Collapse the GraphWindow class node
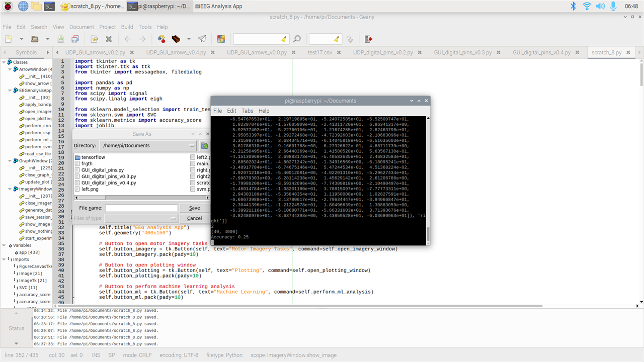The image size is (644, 362). coord(10,161)
